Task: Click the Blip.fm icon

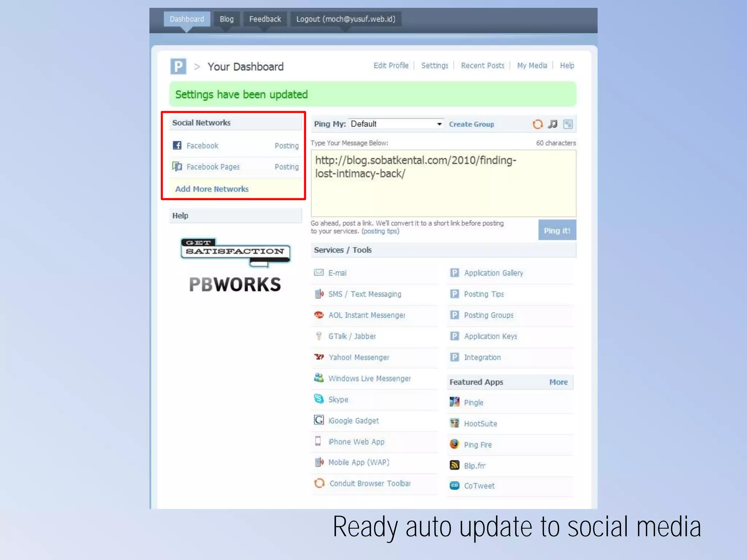Action: (x=454, y=465)
